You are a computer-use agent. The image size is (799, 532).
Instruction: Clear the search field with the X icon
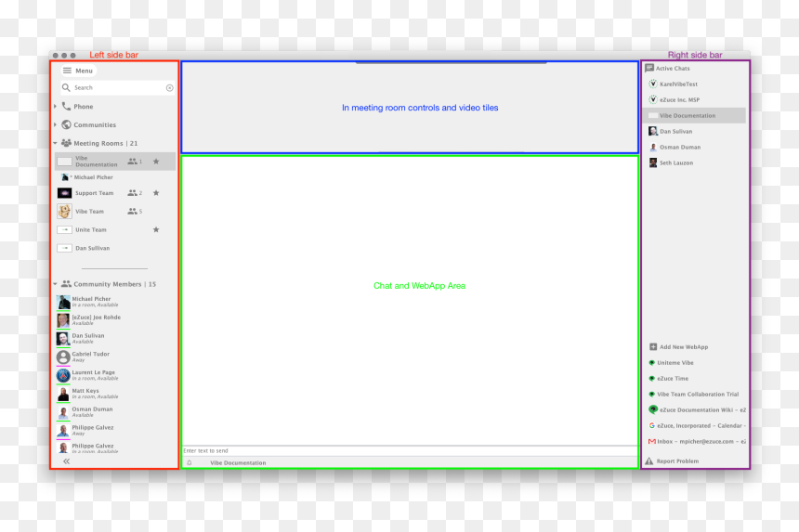click(170, 87)
